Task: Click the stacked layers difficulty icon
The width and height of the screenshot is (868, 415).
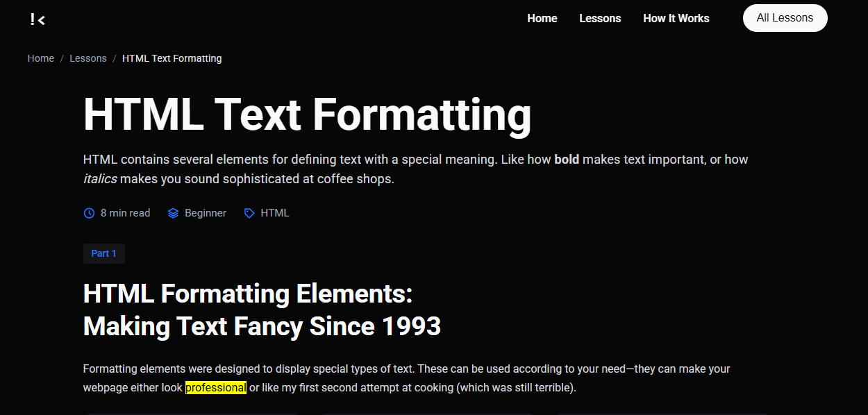Action: (173, 213)
